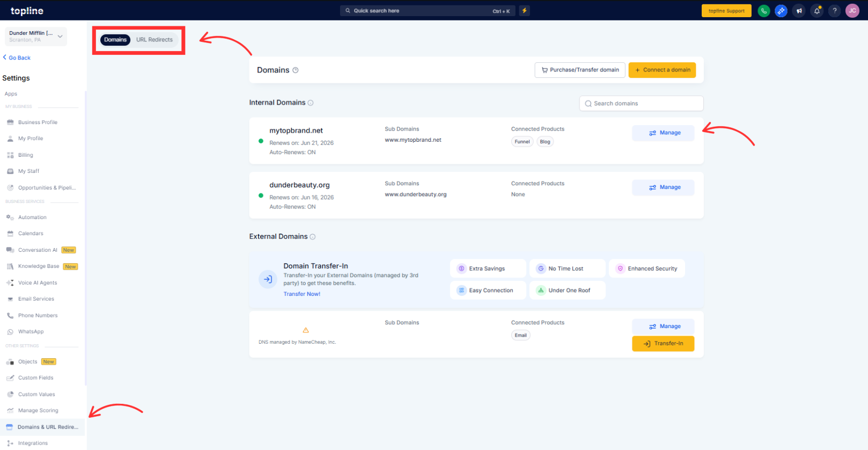Click the Connect a domain button

point(662,70)
